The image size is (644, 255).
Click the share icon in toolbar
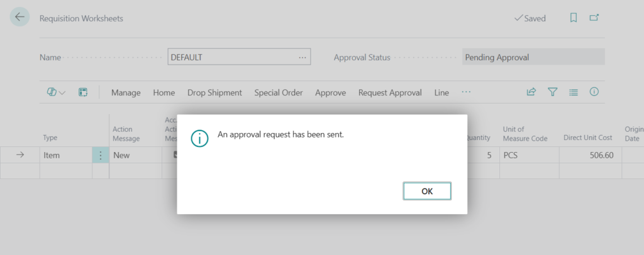click(x=531, y=92)
